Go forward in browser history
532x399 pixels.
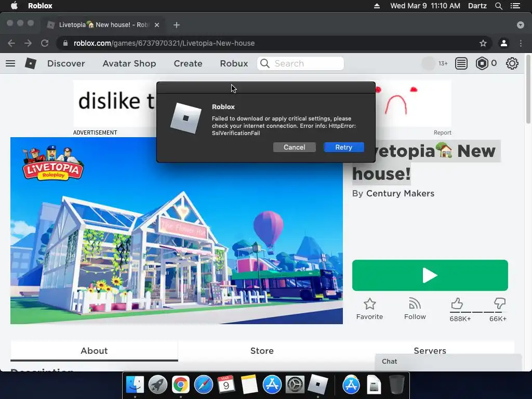tap(28, 43)
